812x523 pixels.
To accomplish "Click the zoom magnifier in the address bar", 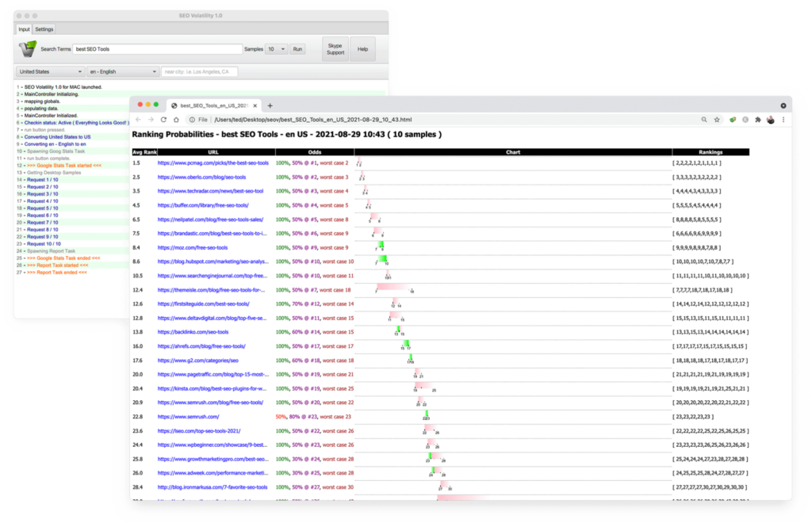I will point(704,120).
